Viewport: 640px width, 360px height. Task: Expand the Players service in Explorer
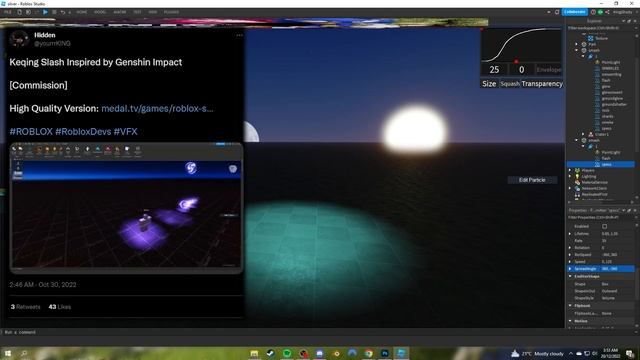pyautogui.click(x=570, y=170)
